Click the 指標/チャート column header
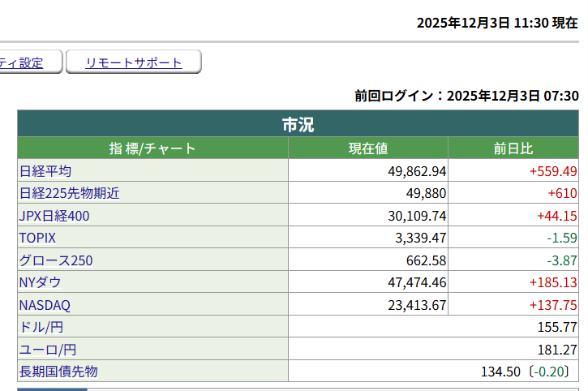The image size is (588, 391). pyautogui.click(x=152, y=148)
